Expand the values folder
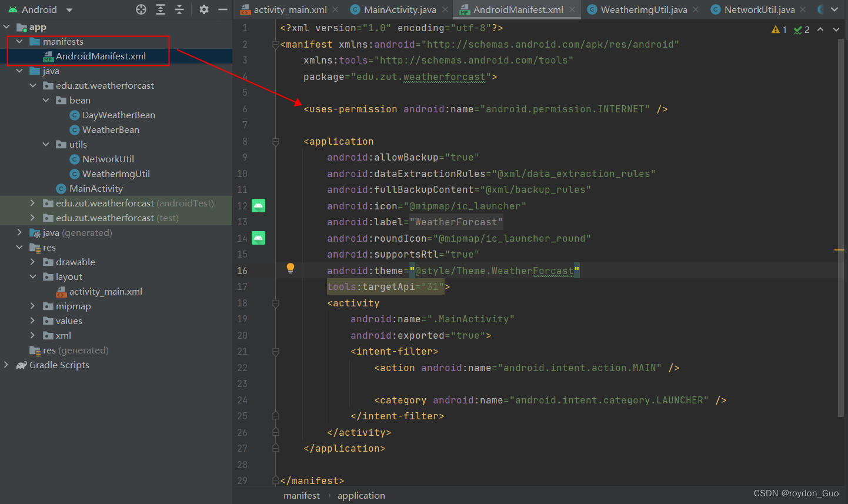The image size is (848, 504). (x=32, y=321)
